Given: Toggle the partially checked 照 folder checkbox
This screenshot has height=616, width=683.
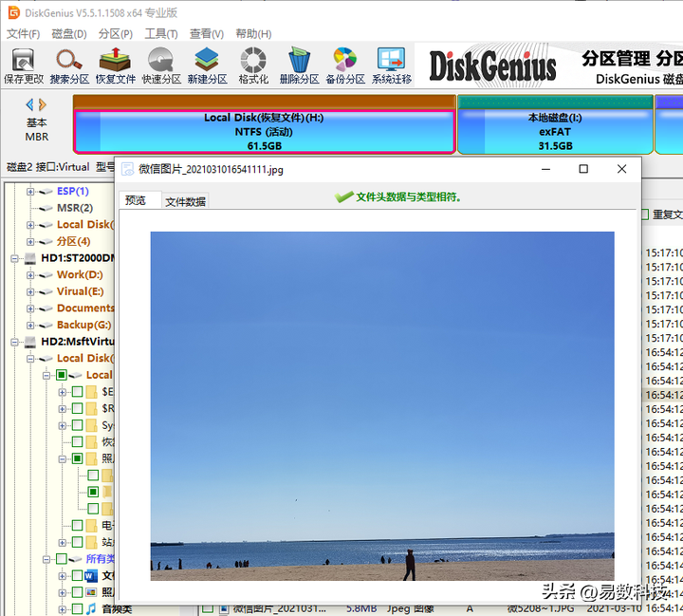Looking at the screenshot, I should [x=77, y=458].
